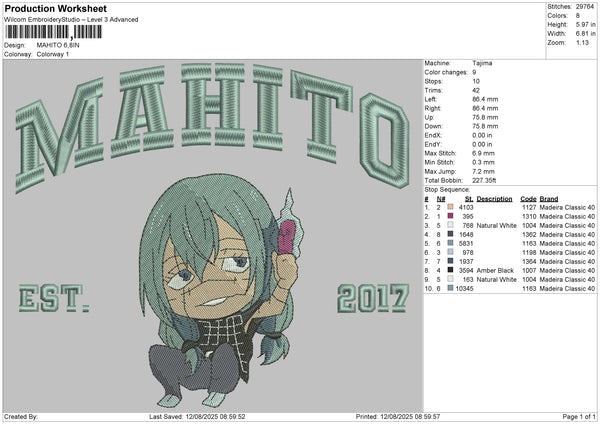600x424 pixels.
Task: Click the Code column header
Action: (528, 198)
